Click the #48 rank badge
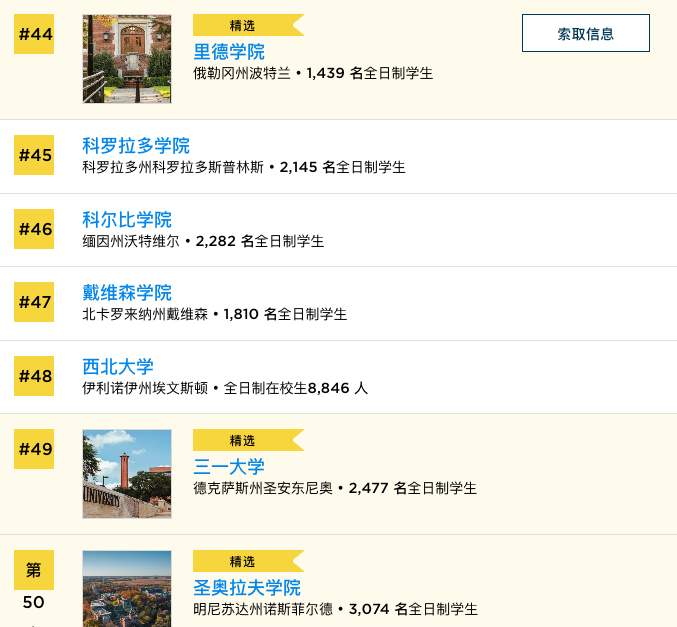The height and width of the screenshot is (627, 677). (34, 376)
